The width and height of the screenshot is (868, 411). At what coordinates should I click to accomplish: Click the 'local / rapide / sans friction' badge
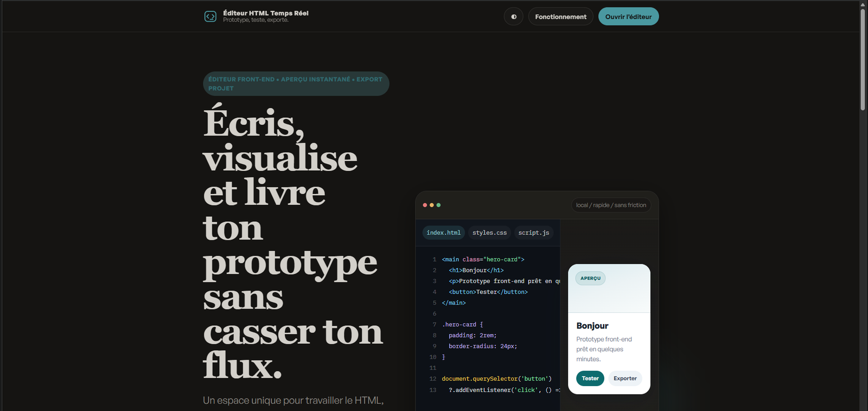611,205
